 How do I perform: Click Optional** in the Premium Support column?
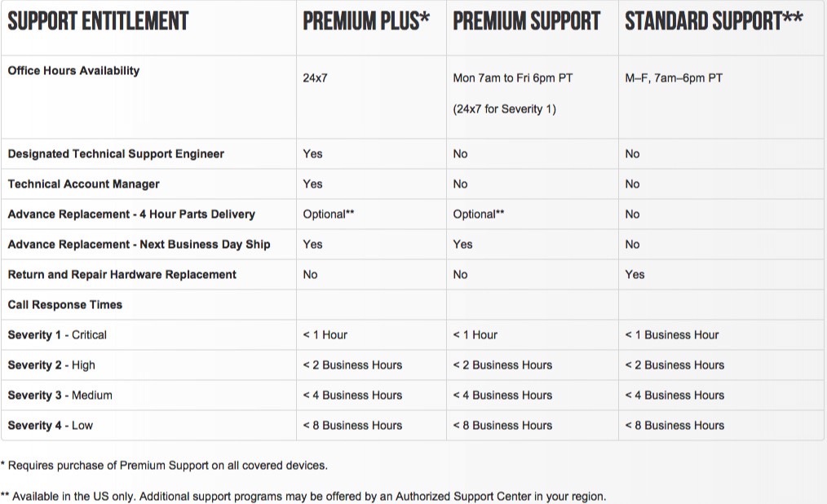pos(479,214)
